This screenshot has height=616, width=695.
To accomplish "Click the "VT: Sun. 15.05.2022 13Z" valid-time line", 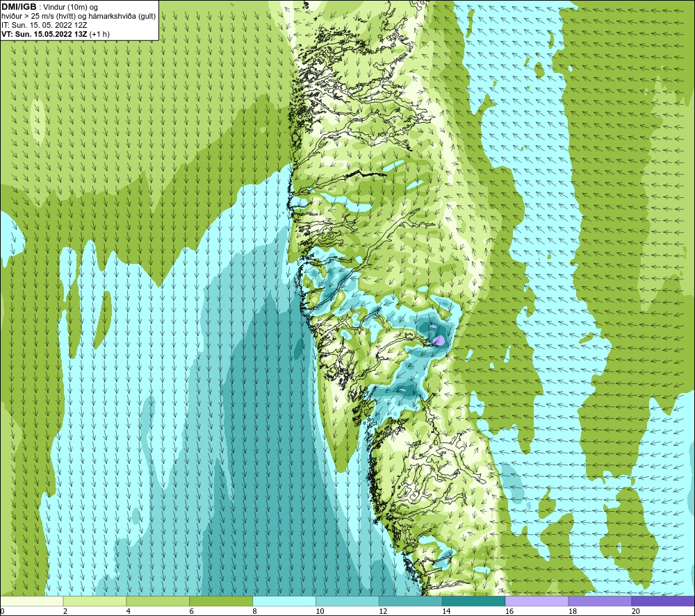I will [44, 34].
